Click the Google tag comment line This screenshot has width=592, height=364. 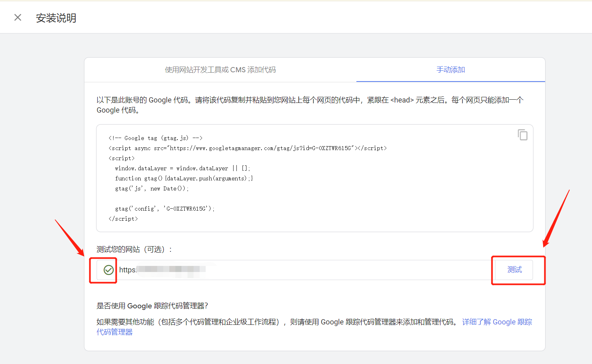(156, 138)
